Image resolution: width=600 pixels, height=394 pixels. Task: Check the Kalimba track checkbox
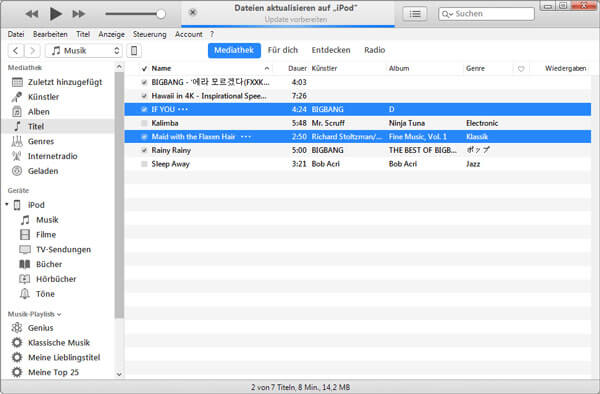point(144,123)
